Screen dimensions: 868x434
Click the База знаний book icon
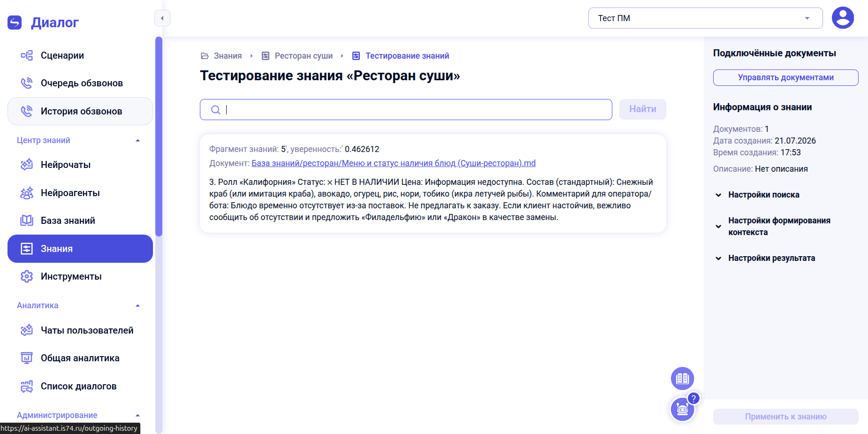click(27, 221)
